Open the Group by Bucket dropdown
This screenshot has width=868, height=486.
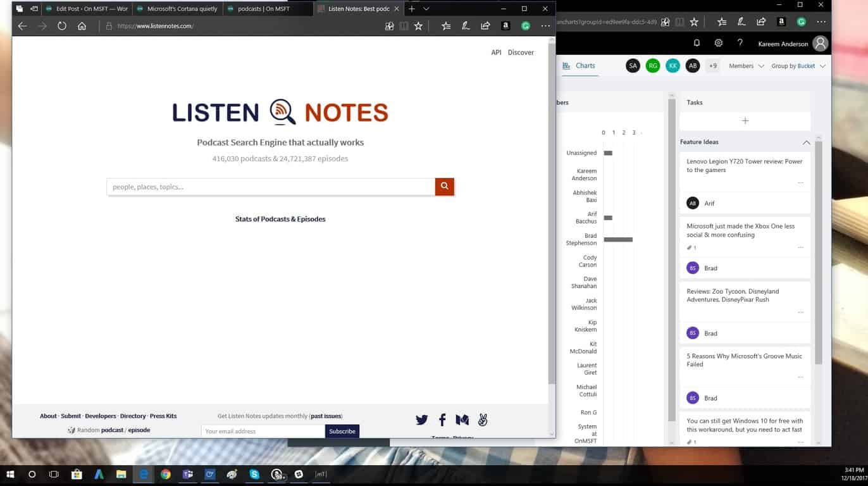[798, 66]
